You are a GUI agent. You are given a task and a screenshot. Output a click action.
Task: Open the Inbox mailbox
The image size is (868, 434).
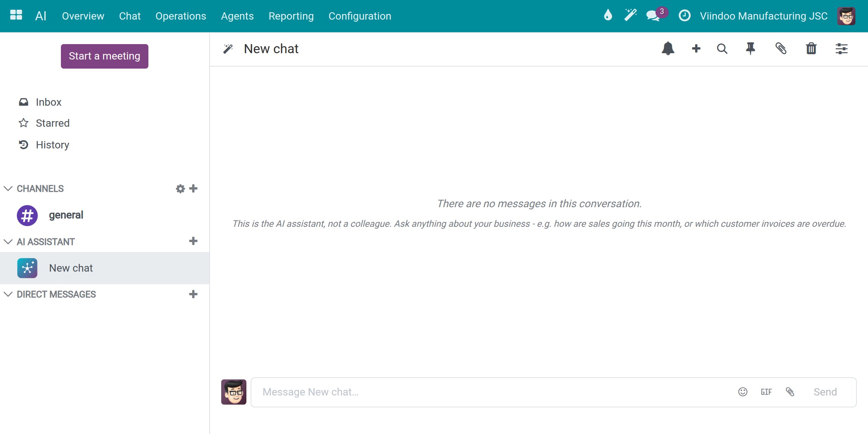click(x=48, y=102)
